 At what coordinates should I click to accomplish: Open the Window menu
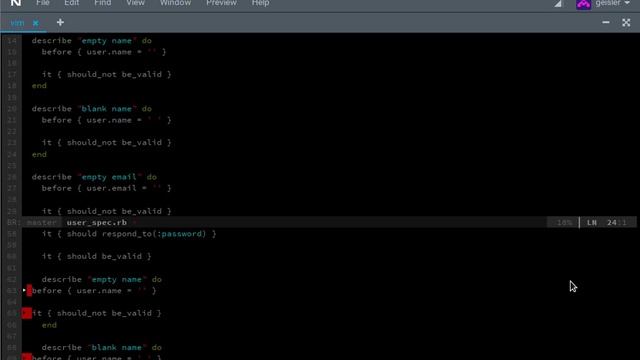176,3
